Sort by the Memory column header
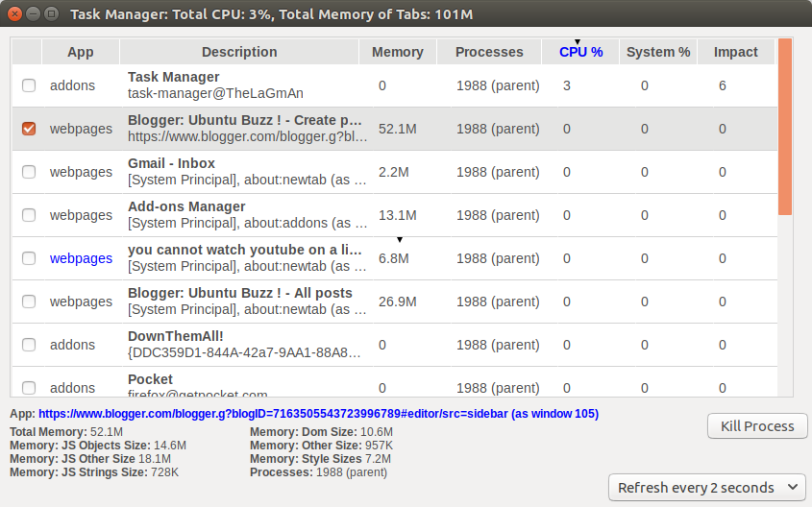Image resolution: width=812 pixels, height=507 pixels. [398, 52]
